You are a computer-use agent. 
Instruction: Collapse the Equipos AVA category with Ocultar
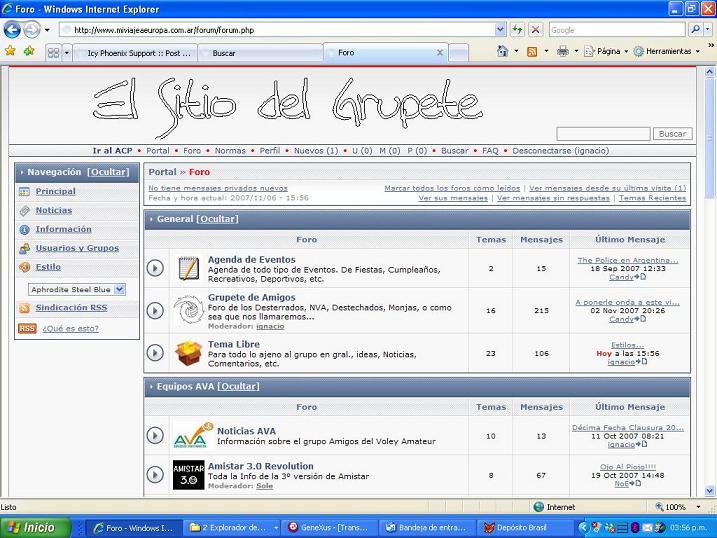(x=238, y=386)
